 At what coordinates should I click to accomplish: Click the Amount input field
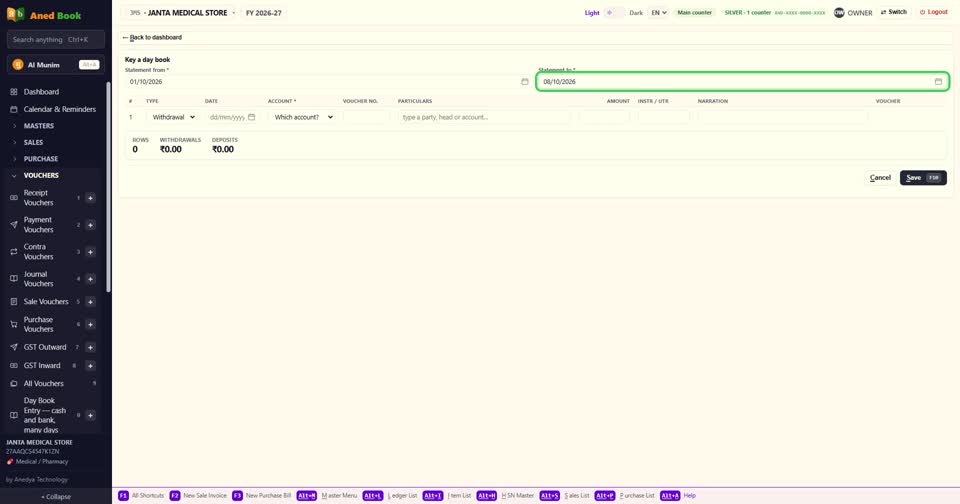tap(604, 117)
